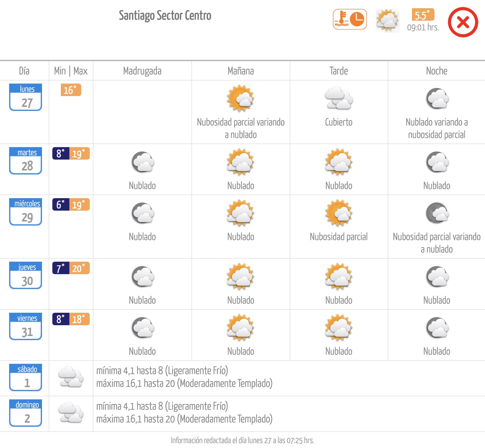Click jueves Mañana cloudy sun icon
The image size is (485, 448).
click(x=241, y=277)
